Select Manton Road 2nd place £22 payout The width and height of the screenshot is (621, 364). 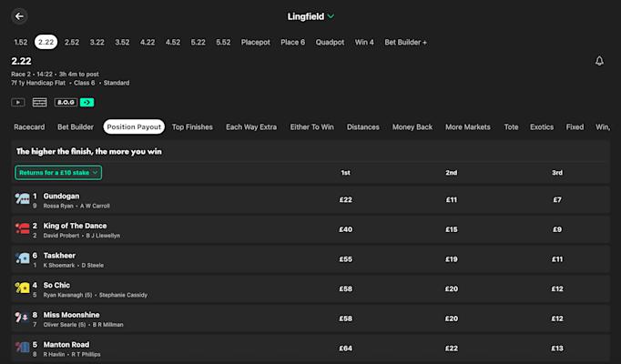[452, 349]
